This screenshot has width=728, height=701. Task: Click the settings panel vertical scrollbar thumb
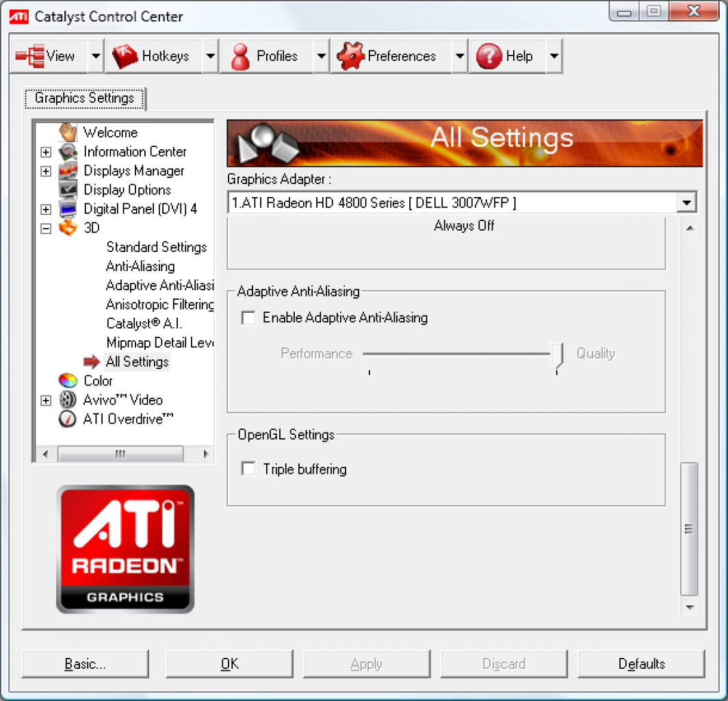tap(689, 528)
